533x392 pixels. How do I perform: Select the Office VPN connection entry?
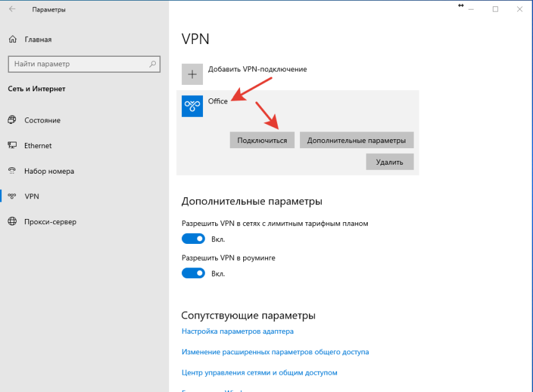218,102
